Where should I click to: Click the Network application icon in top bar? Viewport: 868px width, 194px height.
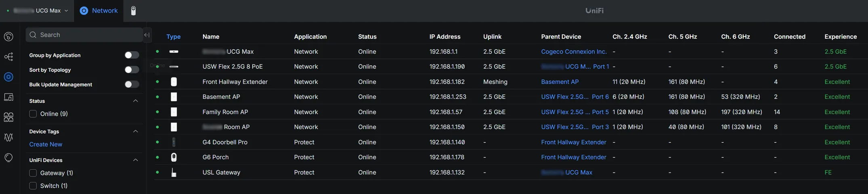(84, 11)
